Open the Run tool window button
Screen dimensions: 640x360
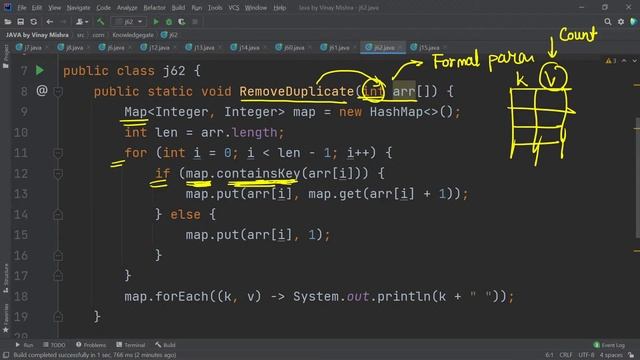[24, 345]
